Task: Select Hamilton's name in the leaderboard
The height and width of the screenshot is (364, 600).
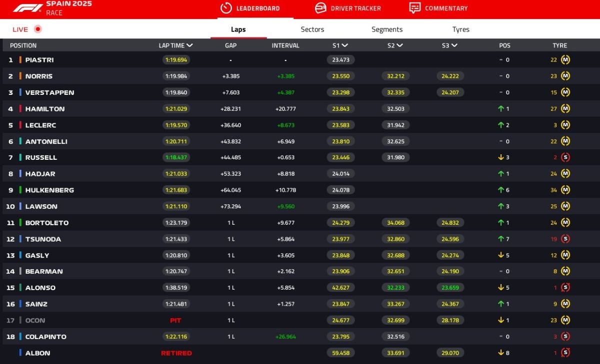Action: [x=45, y=109]
